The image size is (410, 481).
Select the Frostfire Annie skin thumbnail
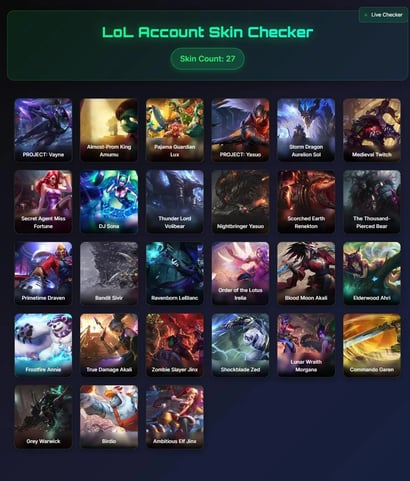click(x=43, y=345)
